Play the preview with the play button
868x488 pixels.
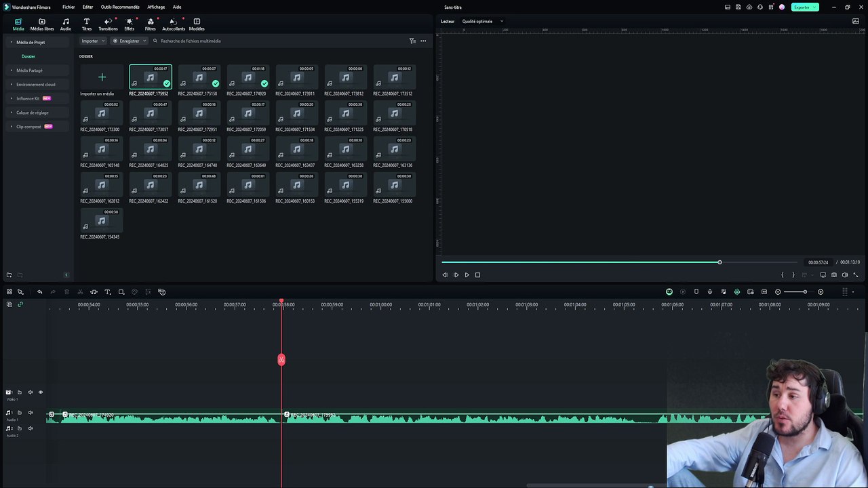point(467,275)
